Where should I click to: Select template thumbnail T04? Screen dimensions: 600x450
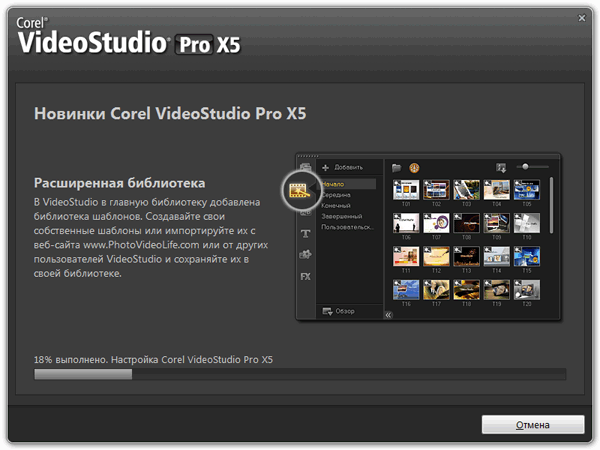pos(497,190)
